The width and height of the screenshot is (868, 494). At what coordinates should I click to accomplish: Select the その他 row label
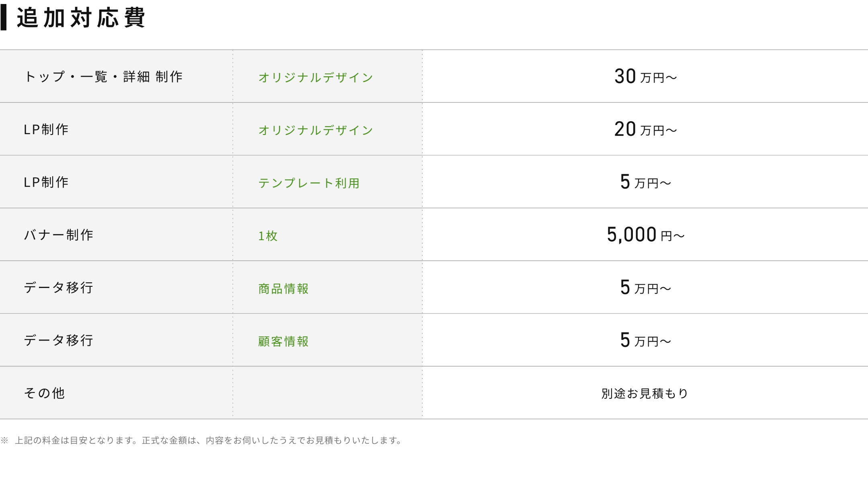(45, 393)
